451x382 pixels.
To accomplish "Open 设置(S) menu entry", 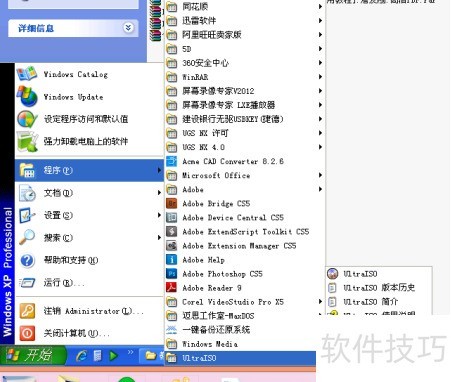I will pos(89,215).
